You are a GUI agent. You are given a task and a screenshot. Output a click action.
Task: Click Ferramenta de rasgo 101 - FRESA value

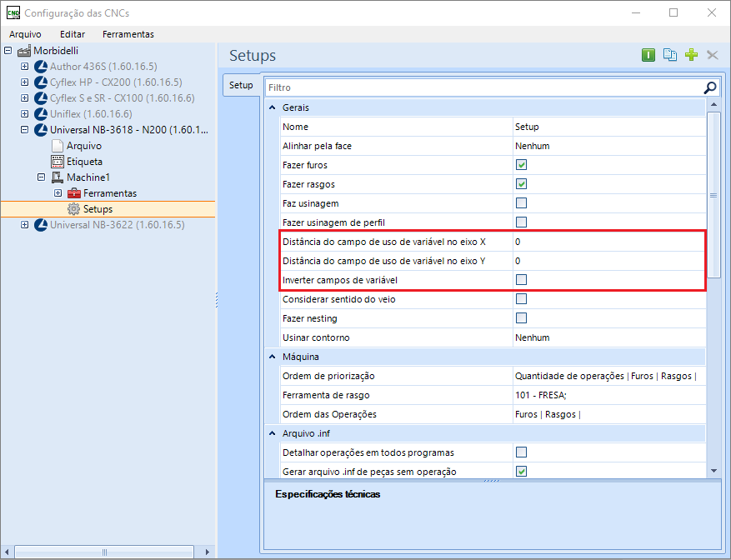pos(609,395)
